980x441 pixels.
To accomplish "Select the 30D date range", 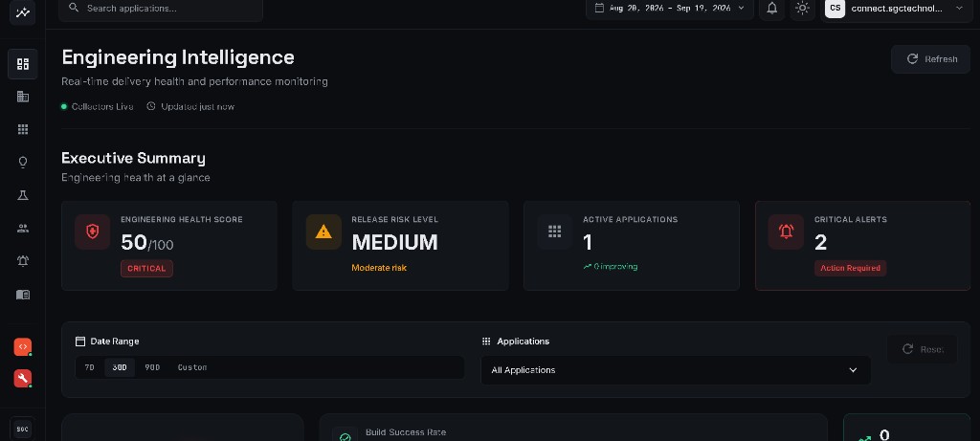I will pos(120,367).
